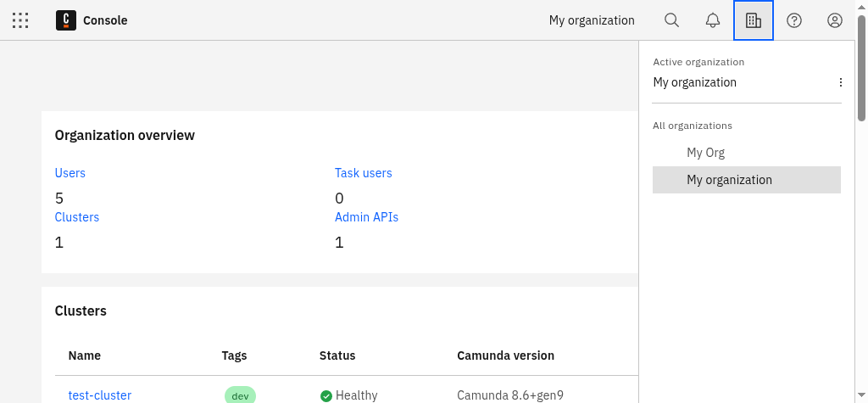Open the Task users link
This screenshot has height=403, width=868.
click(363, 173)
